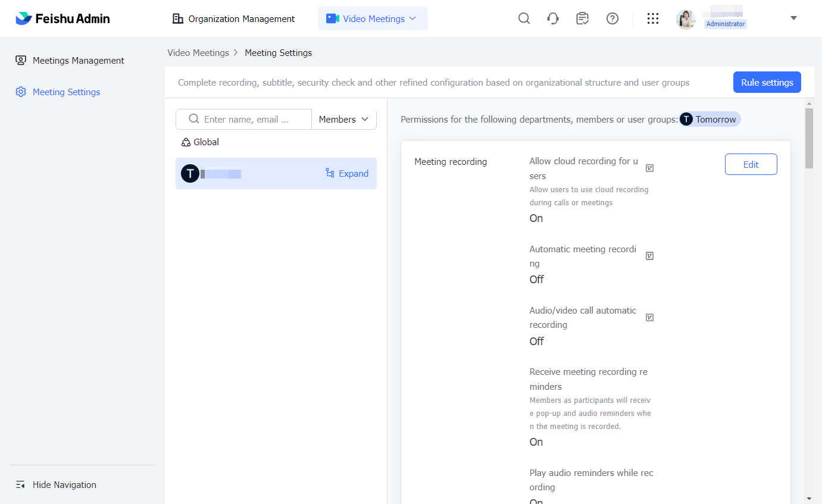Open the search magnifier in top bar
The width and height of the screenshot is (822, 504).
coord(524,18)
